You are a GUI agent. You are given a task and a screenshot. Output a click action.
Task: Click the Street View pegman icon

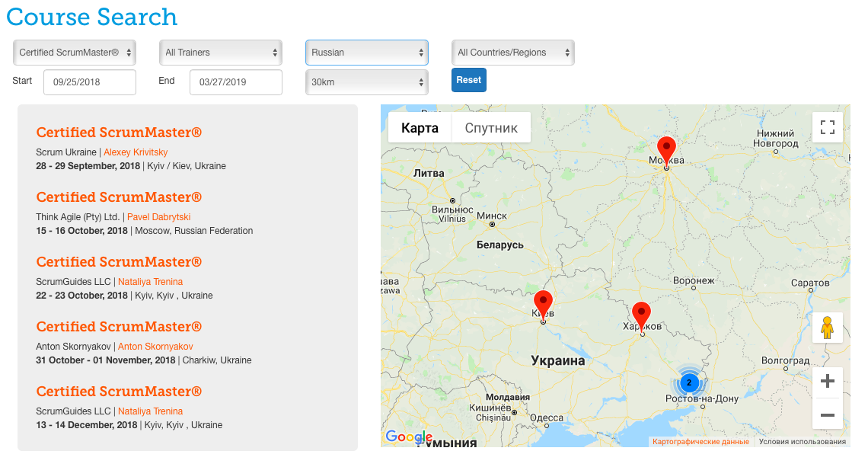point(827,328)
